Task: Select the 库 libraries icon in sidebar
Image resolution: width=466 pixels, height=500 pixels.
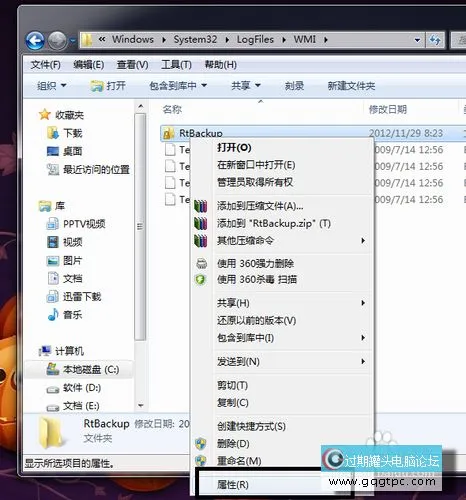Action: 45,206
